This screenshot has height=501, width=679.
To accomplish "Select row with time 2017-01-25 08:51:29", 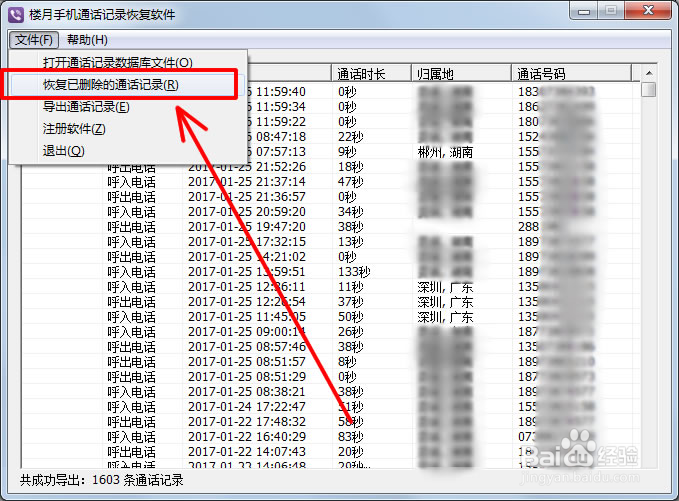I will click(x=331, y=377).
